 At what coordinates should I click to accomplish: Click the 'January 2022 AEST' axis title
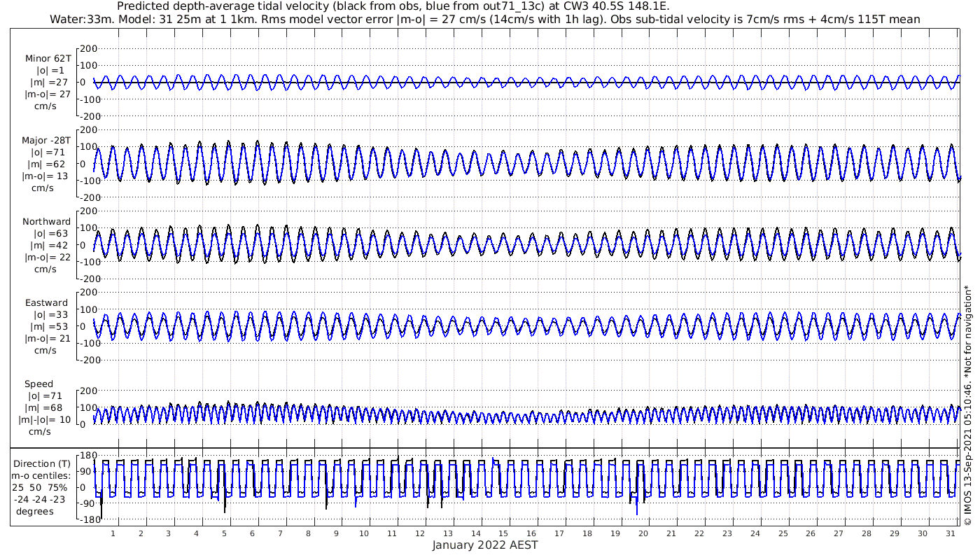485,545
